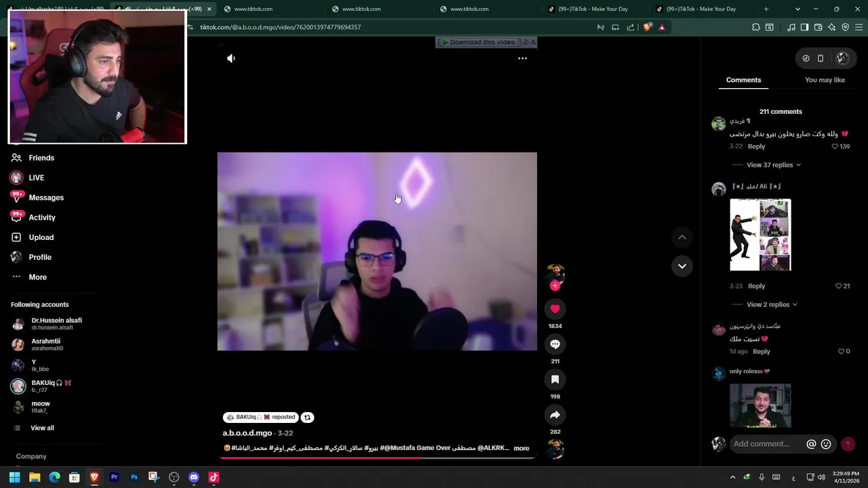Image resolution: width=868 pixels, height=488 pixels.
Task: Expand View 37 replies
Action: [774, 165]
